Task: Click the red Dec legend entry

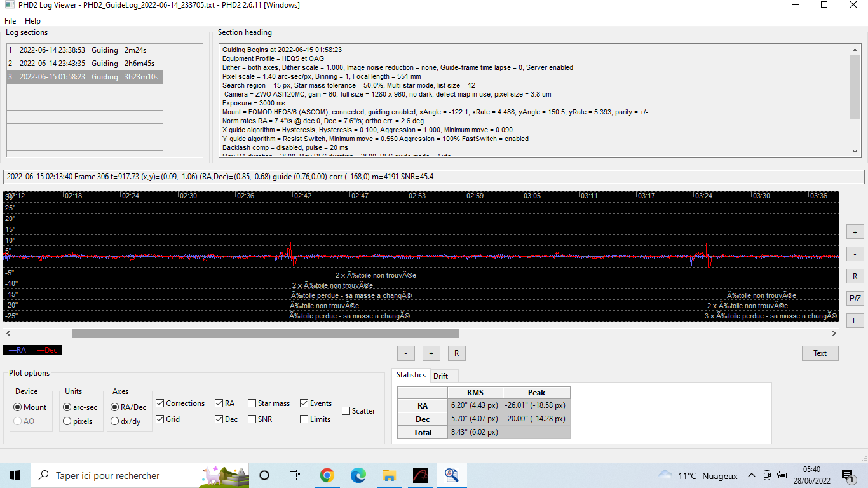Action: (48, 350)
